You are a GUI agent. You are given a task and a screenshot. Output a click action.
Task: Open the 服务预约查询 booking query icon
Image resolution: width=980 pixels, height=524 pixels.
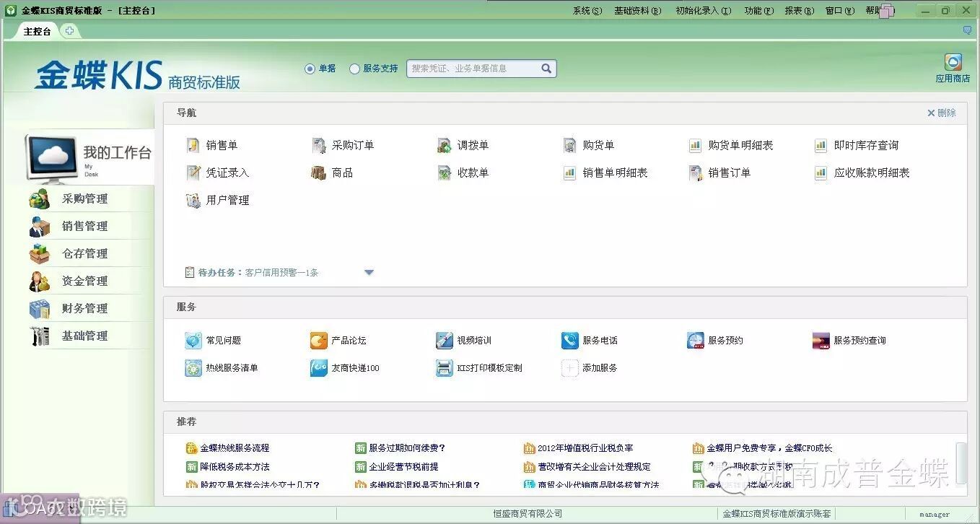pos(821,340)
